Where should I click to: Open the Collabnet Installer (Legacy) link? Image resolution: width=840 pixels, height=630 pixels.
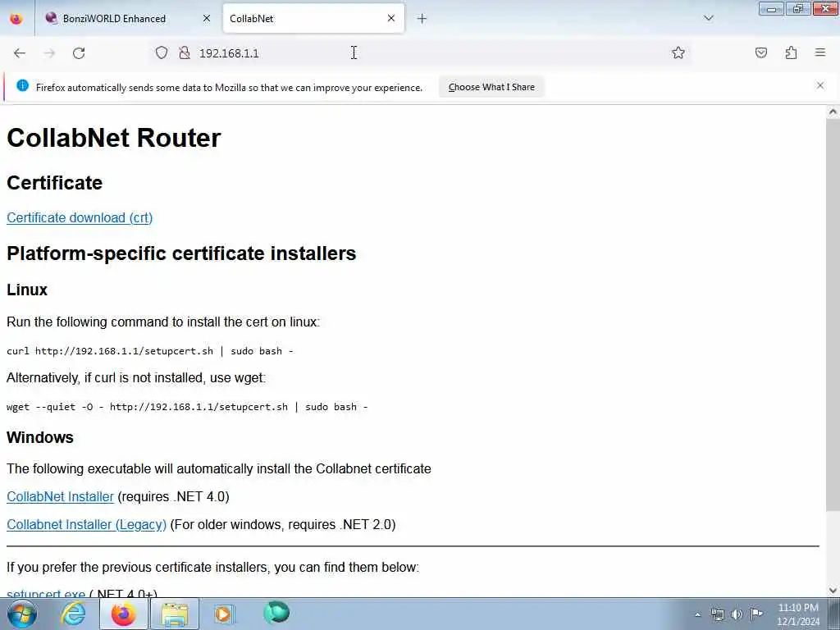point(86,524)
